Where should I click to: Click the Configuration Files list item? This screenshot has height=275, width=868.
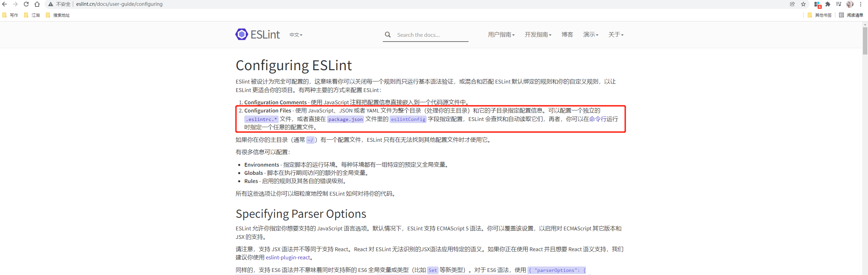pos(431,119)
